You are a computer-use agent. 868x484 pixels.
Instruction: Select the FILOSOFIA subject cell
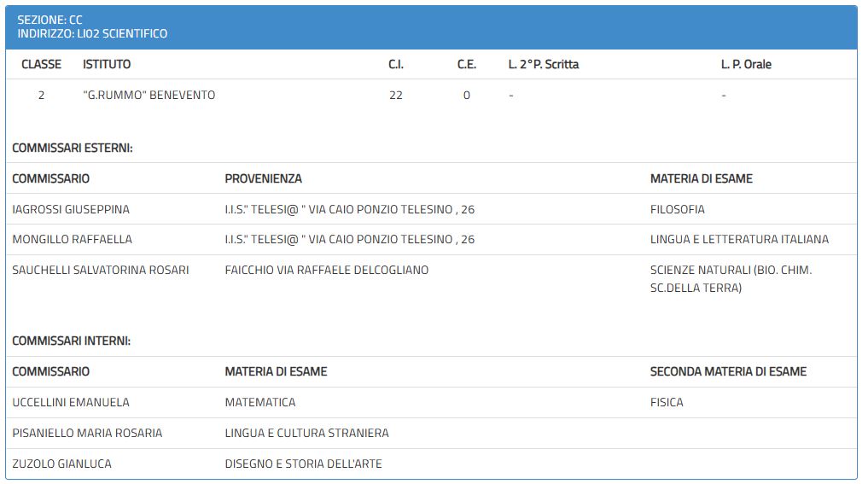(678, 209)
